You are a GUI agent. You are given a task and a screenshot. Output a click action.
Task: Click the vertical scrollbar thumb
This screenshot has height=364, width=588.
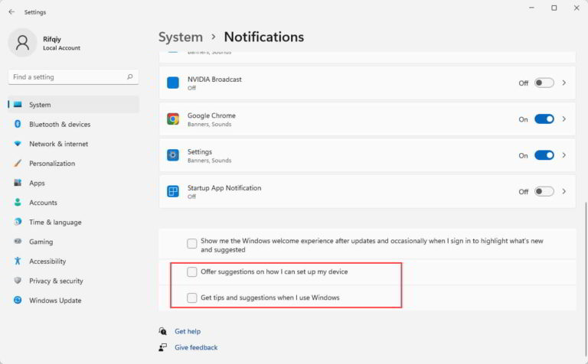[586, 278]
